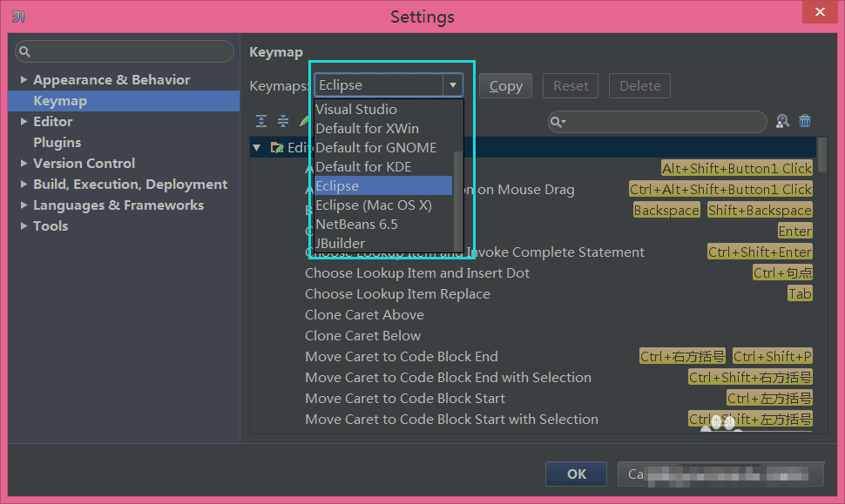
Task: Click the Editor Actions folder icon
Action: click(277, 147)
